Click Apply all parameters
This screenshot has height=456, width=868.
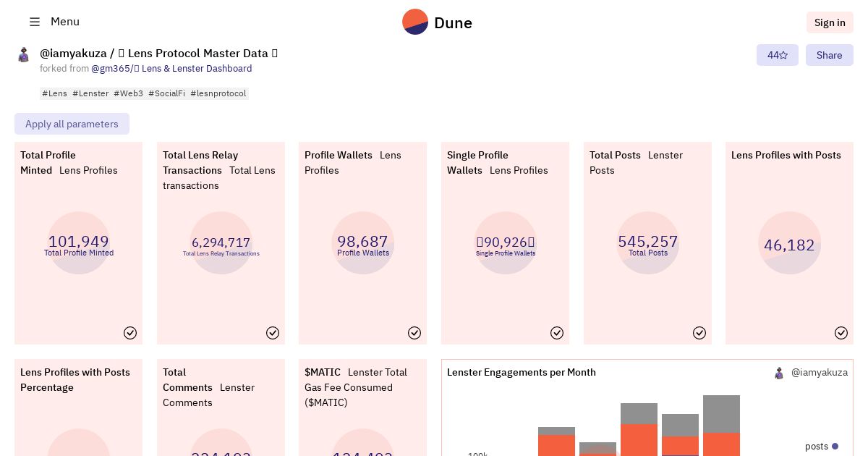click(x=72, y=124)
